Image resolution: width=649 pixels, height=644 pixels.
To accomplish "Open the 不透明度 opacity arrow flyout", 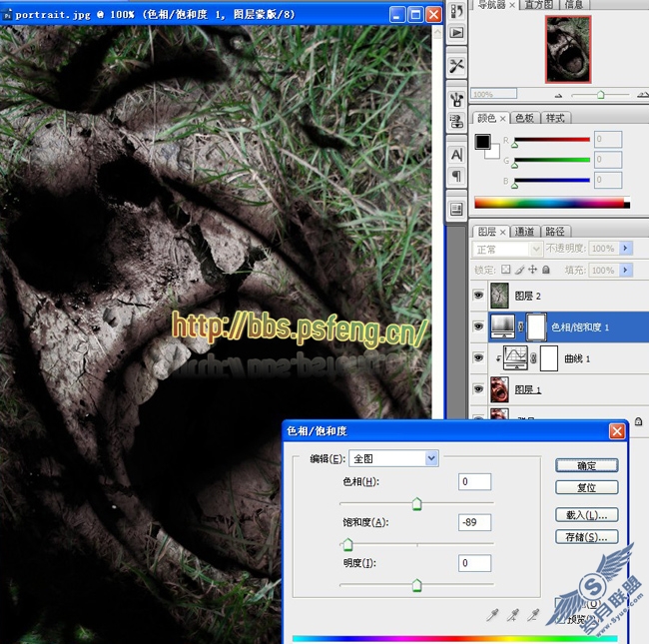I will (x=625, y=248).
